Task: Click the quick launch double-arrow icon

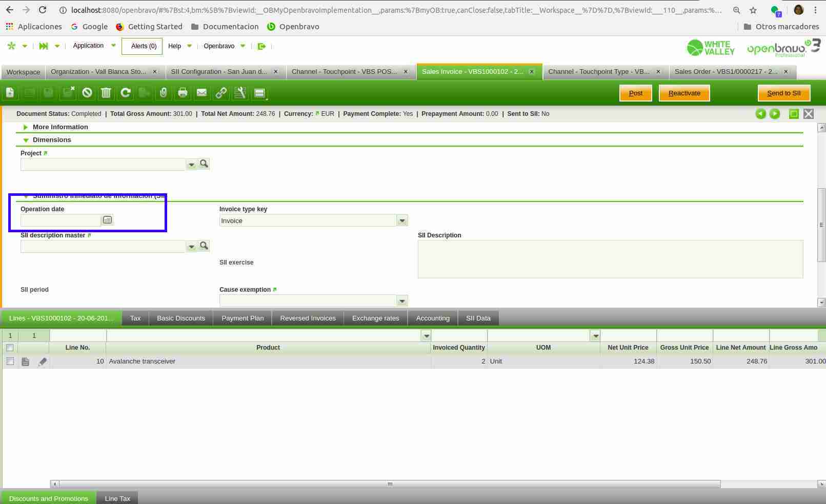Action: (x=44, y=46)
